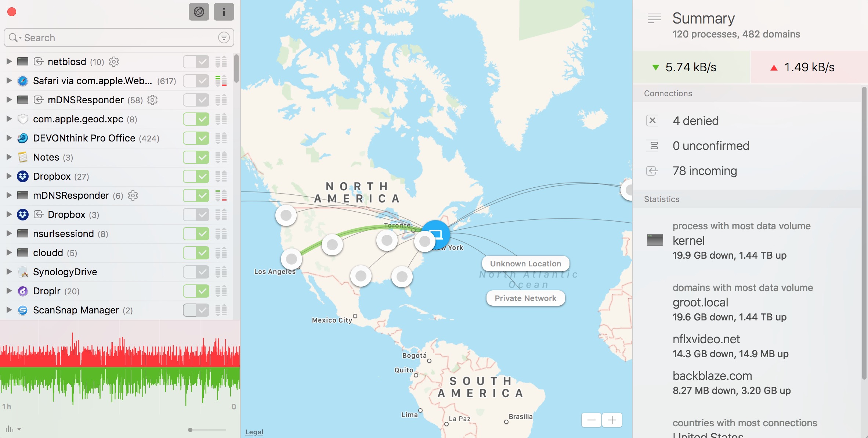Toggle the Notes app rule on
Viewport: 868px width, 438px height.
point(196,157)
